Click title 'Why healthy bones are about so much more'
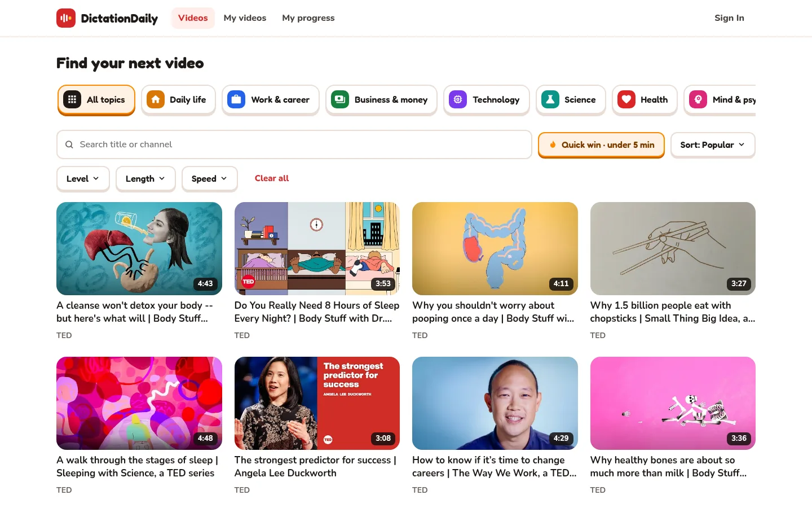This screenshot has height=508, width=812. [x=669, y=466]
